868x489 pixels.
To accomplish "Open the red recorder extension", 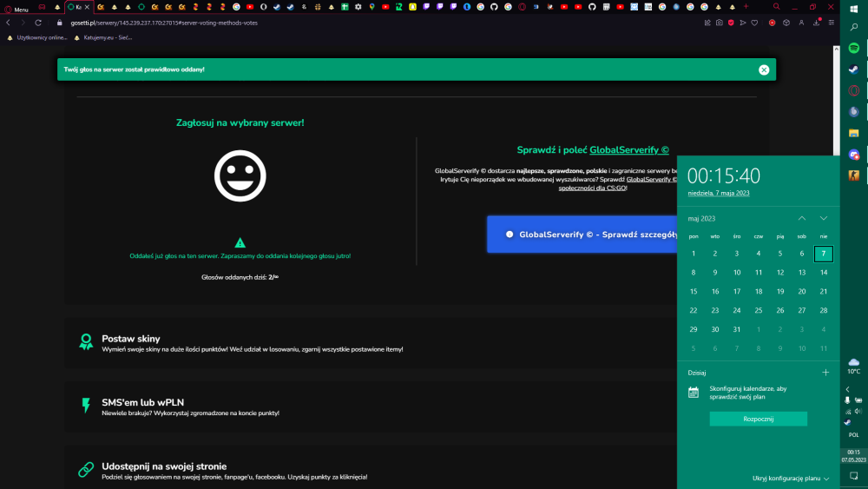I will (x=772, y=23).
